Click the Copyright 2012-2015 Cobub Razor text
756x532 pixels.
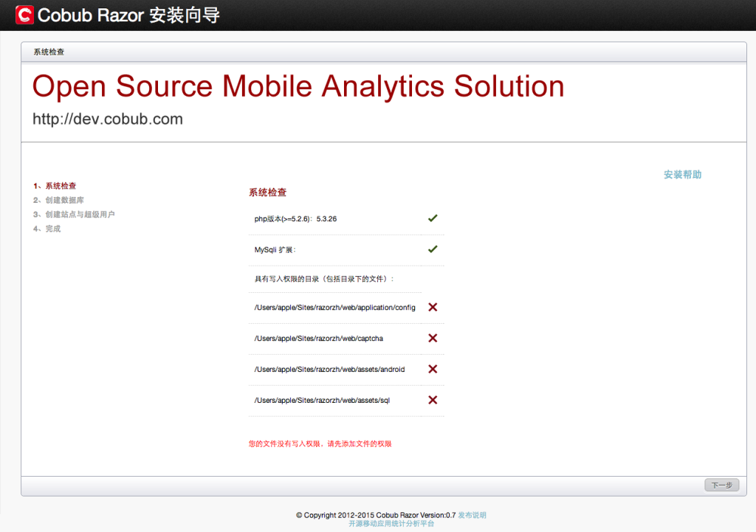point(376,515)
